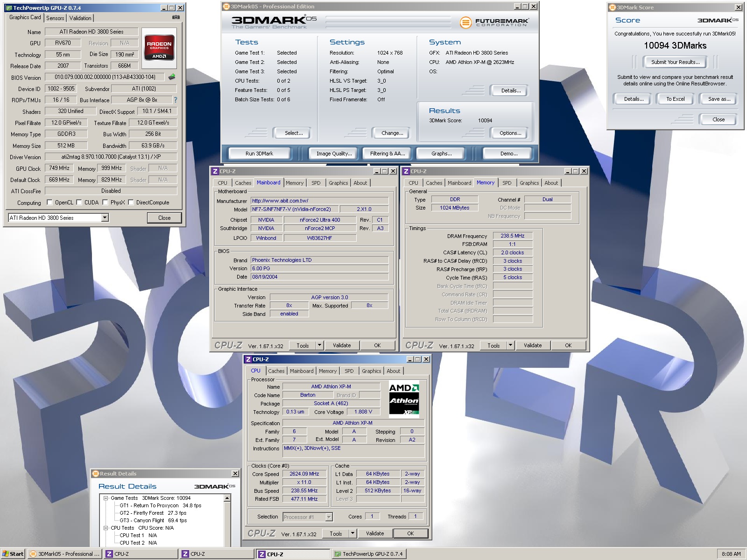Click the Change settings button

point(392,133)
